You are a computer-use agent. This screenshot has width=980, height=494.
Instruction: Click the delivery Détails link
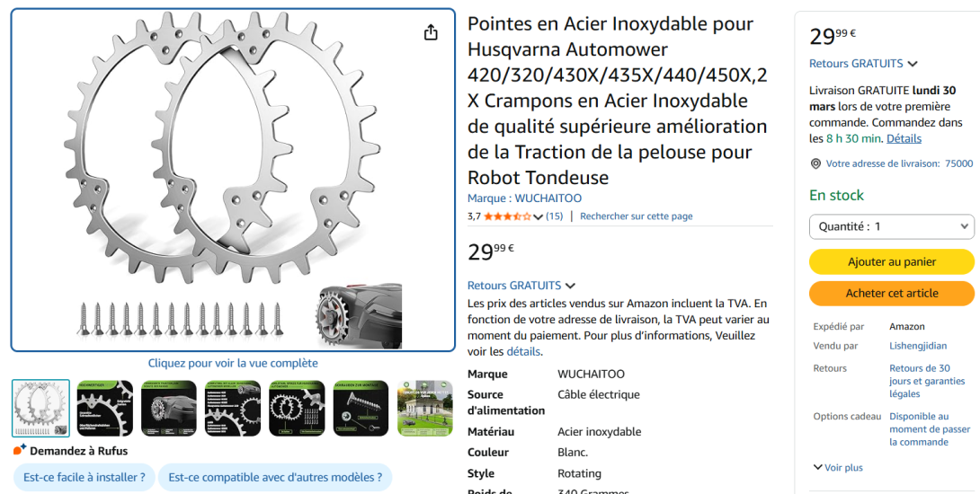[x=904, y=138]
